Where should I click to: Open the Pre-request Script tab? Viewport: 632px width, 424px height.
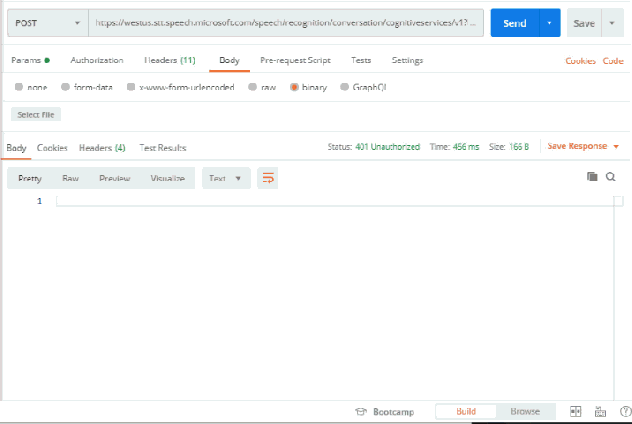(295, 60)
